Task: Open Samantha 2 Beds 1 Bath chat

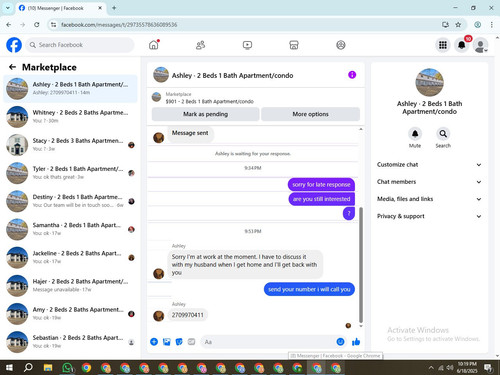Action: coord(70,229)
